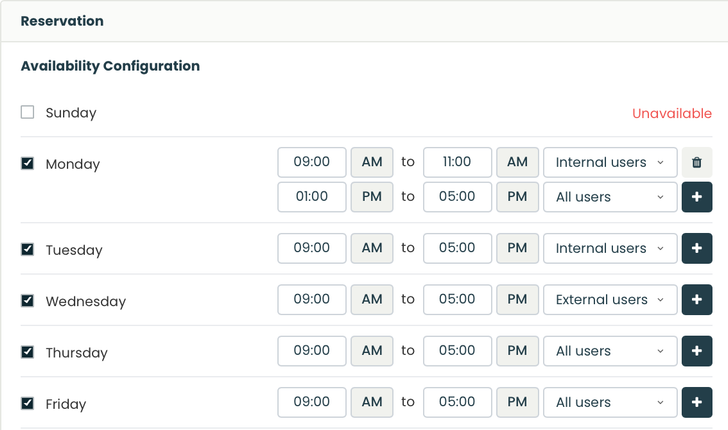Open Wednesday's External users dropdown
This screenshot has height=430, width=728.
(610, 300)
